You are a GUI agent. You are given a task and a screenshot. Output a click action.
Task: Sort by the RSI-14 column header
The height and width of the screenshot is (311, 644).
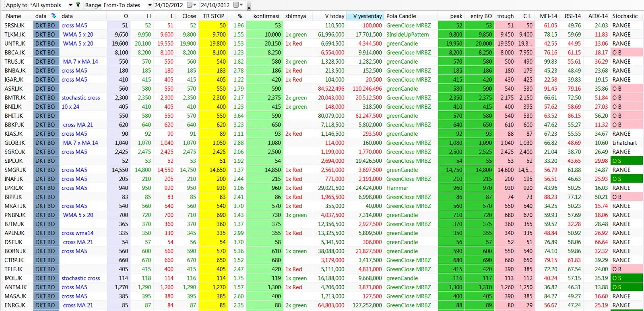pyautogui.click(x=572, y=16)
